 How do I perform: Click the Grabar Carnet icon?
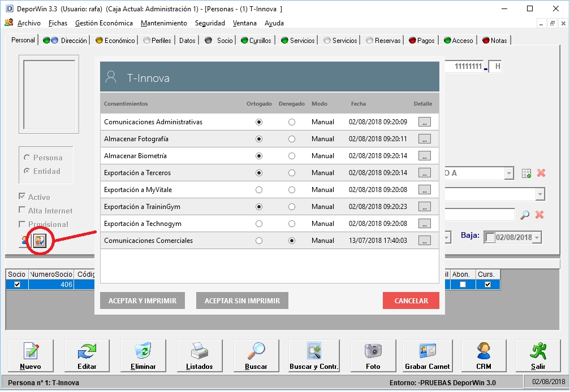coord(427,351)
